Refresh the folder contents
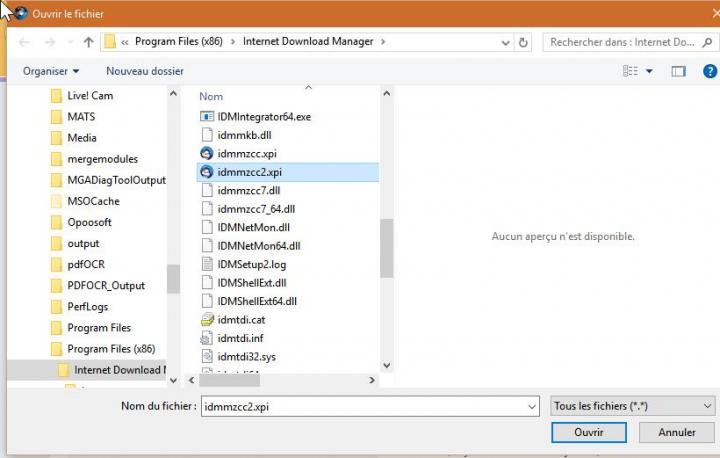The height and width of the screenshot is (458, 720). pyautogui.click(x=523, y=42)
